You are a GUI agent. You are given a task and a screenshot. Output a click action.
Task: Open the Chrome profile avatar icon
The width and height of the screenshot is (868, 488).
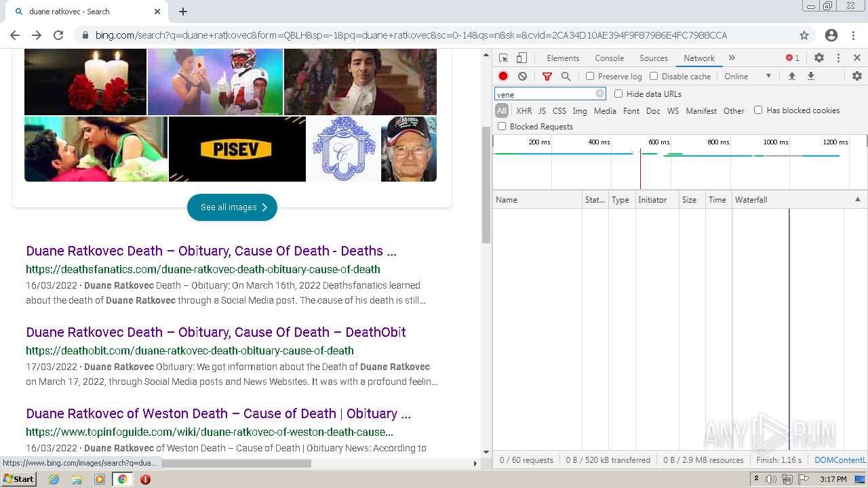click(x=831, y=35)
